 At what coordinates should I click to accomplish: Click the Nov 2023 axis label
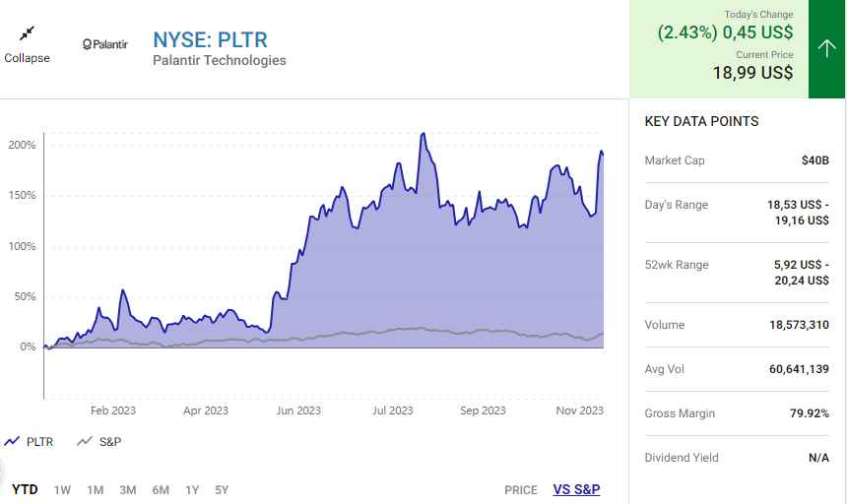pyautogui.click(x=580, y=410)
